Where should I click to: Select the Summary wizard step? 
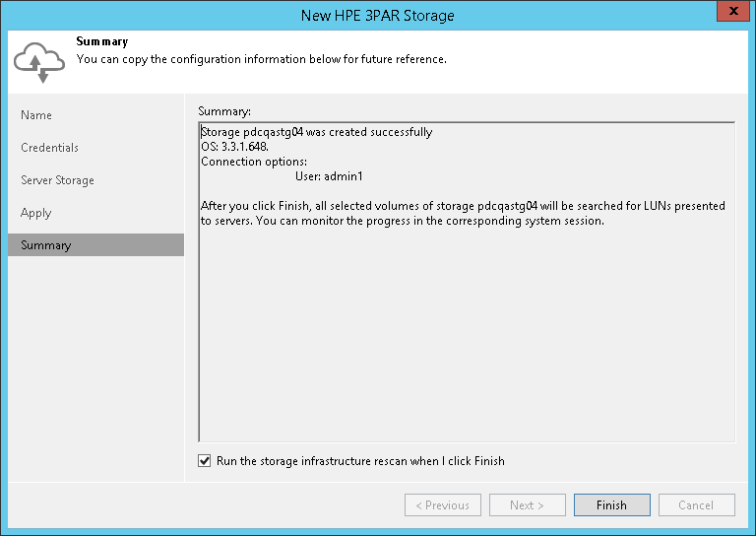pyautogui.click(x=95, y=245)
